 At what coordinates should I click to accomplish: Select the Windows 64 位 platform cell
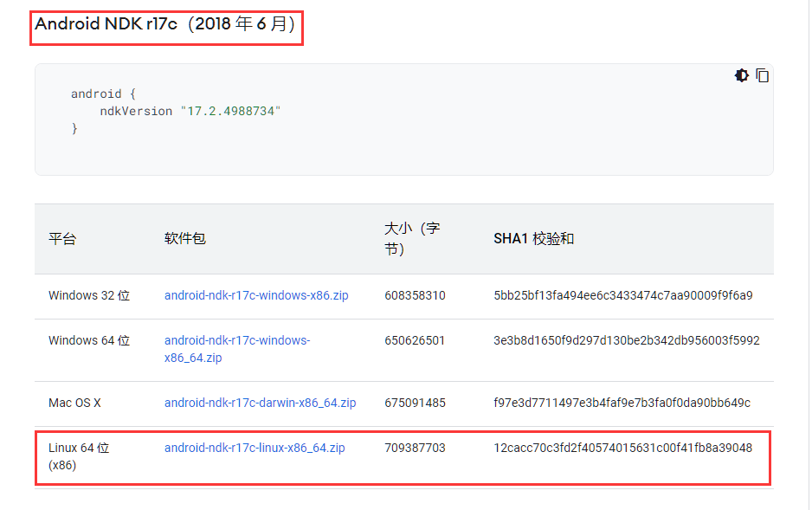tap(89, 340)
